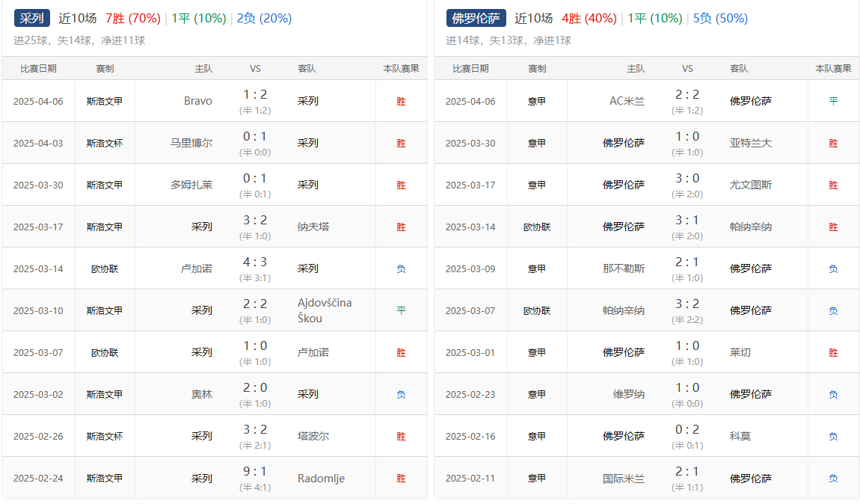Click 欧协联 league in 佛罗伦萨 vs 帕纳辛纳 row
The height and width of the screenshot is (504, 860).
tap(536, 227)
